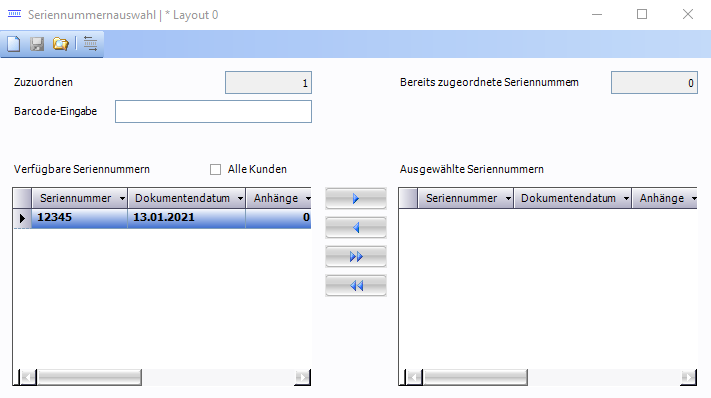
Task: Move selected serial number right with single arrow
Action: tap(356, 199)
